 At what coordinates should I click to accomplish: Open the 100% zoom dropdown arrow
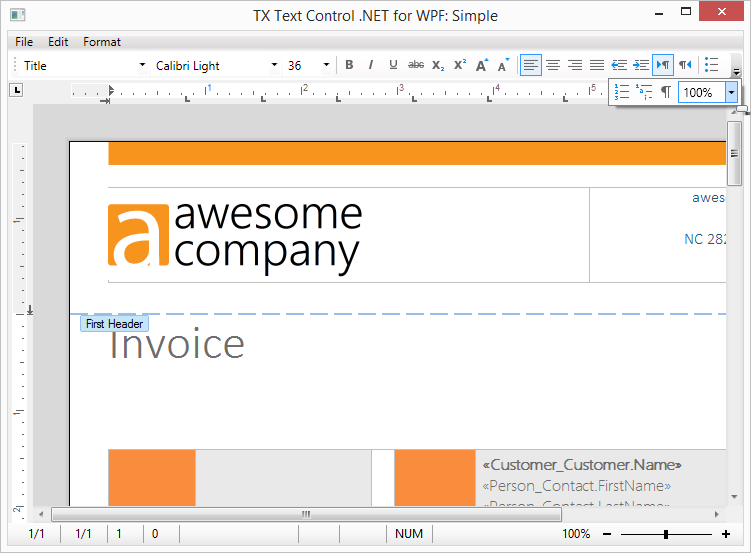pos(733,92)
